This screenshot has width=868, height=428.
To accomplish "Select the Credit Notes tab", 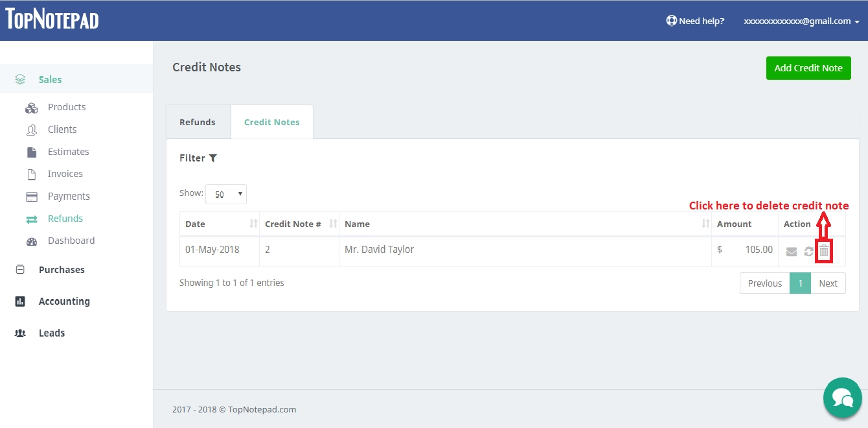I will (x=271, y=121).
